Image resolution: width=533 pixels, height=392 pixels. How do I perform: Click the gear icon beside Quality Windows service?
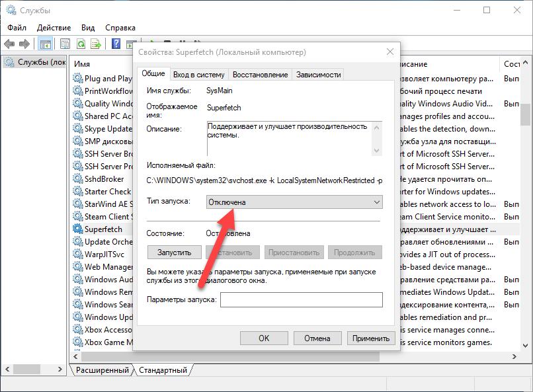tap(78, 104)
